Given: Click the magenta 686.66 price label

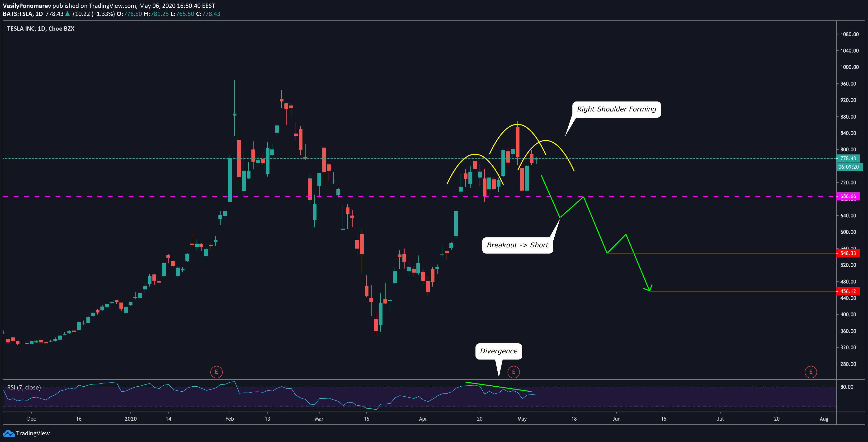Looking at the screenshot, I should [x=848, y=196].
